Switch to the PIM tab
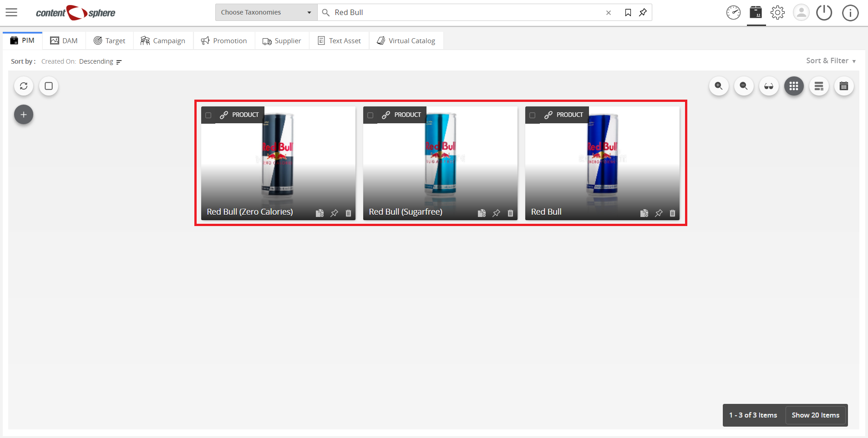This screenshot has height=438, width=868. 22,40
